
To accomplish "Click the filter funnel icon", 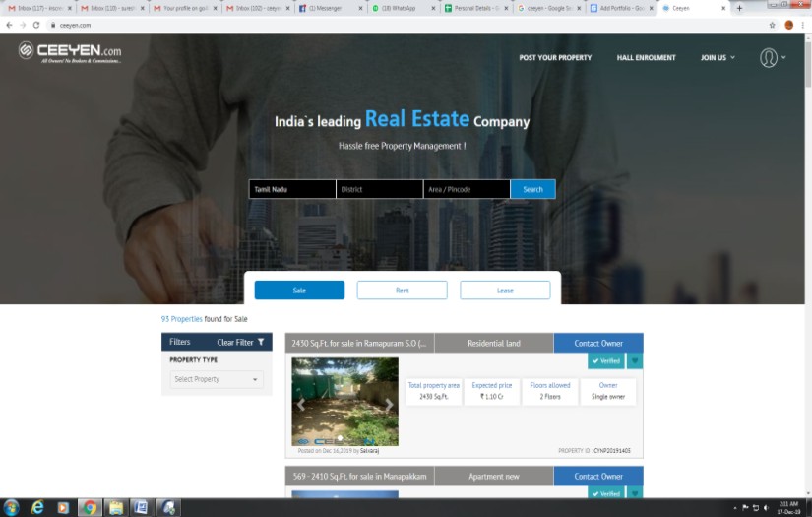I will (x=261, y=342).
